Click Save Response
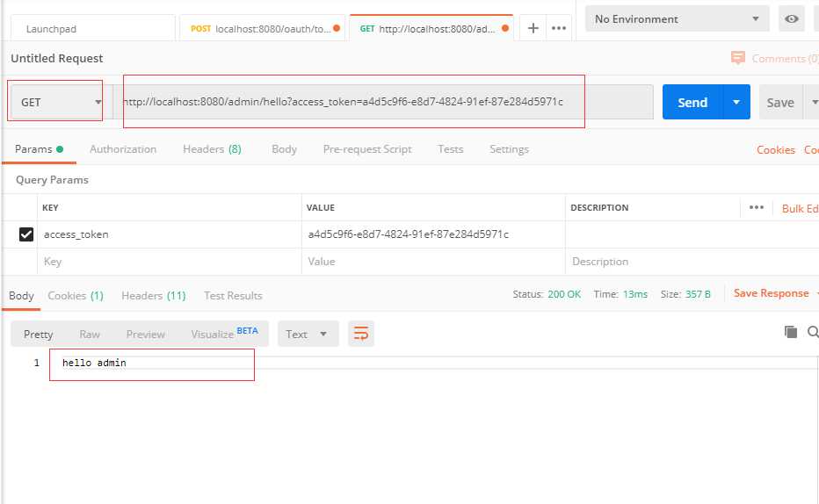 [771, 293]
